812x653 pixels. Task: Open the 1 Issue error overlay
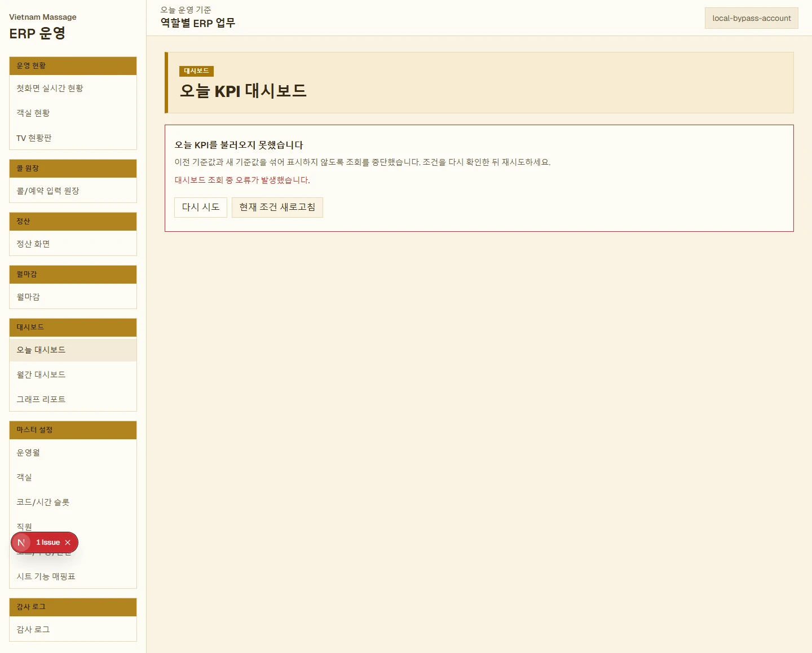[x=48, y=542]
